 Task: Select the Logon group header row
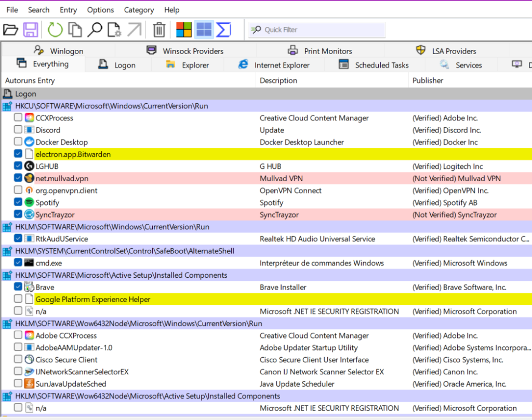point(267,93)
